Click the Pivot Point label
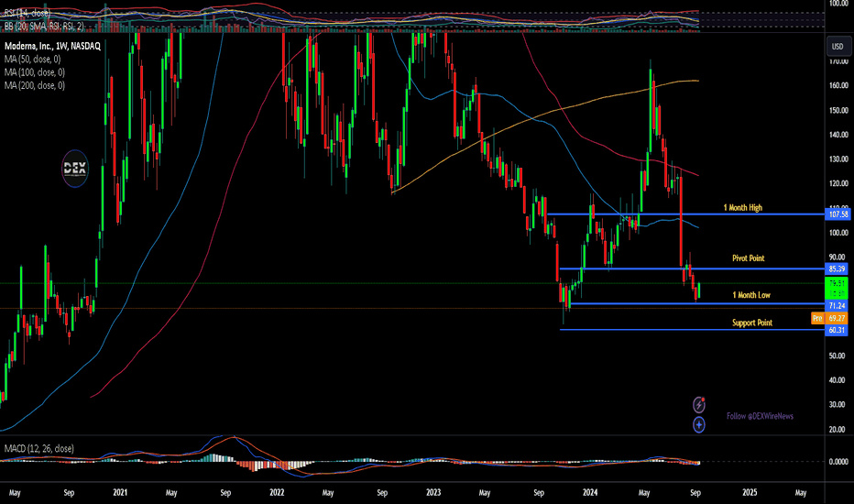The image size is (854, 504). tap(749, 257)
